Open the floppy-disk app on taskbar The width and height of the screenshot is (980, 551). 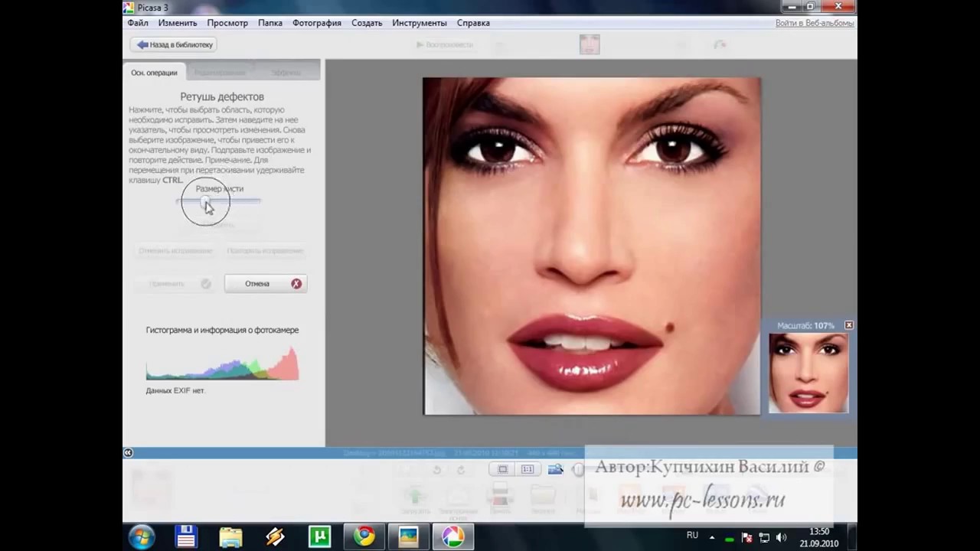[x=186, y=537]
